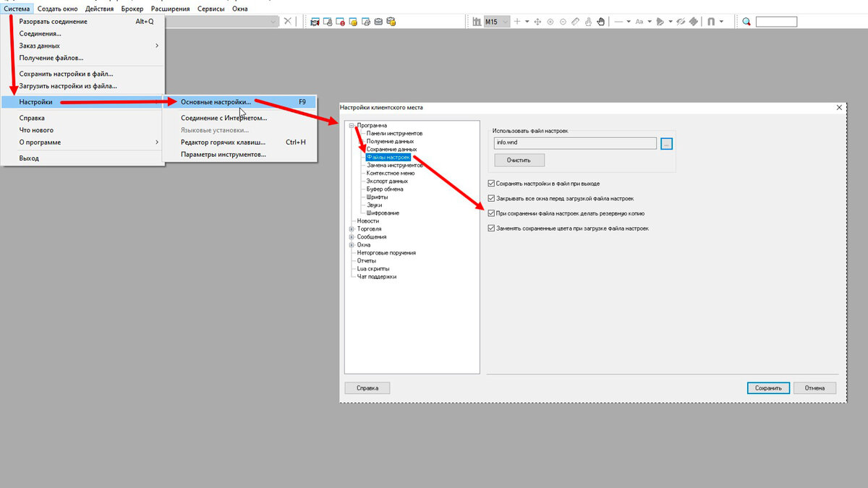Click 'Разорвать соединение' menu item

[x=82, y=22]
